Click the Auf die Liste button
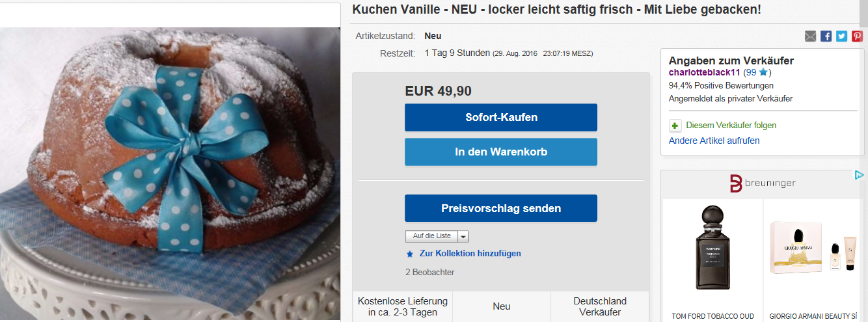 (431, 236)
